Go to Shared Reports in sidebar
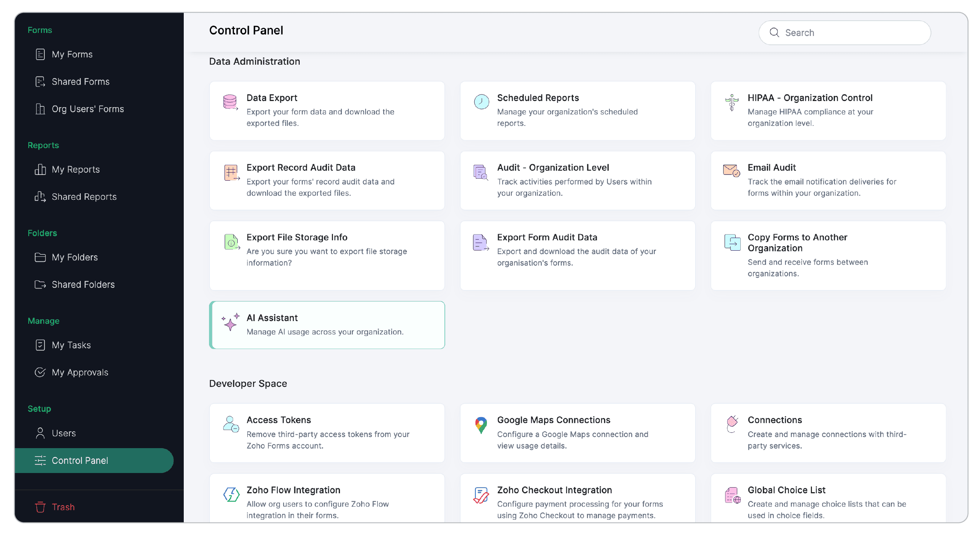Screen dimensions: 980x535 coord(84,197)
